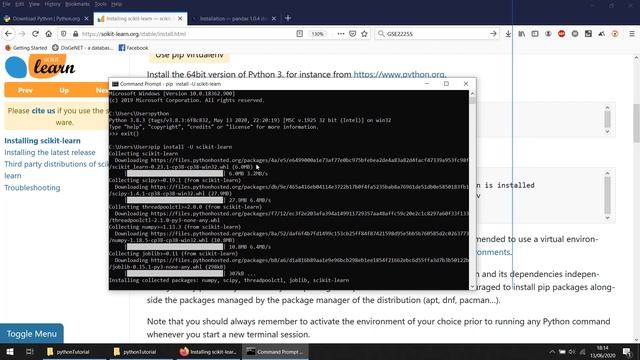Click the Firefox forward arrow
Viewport: 640px width, 360px height.
(x=22, y=34)
